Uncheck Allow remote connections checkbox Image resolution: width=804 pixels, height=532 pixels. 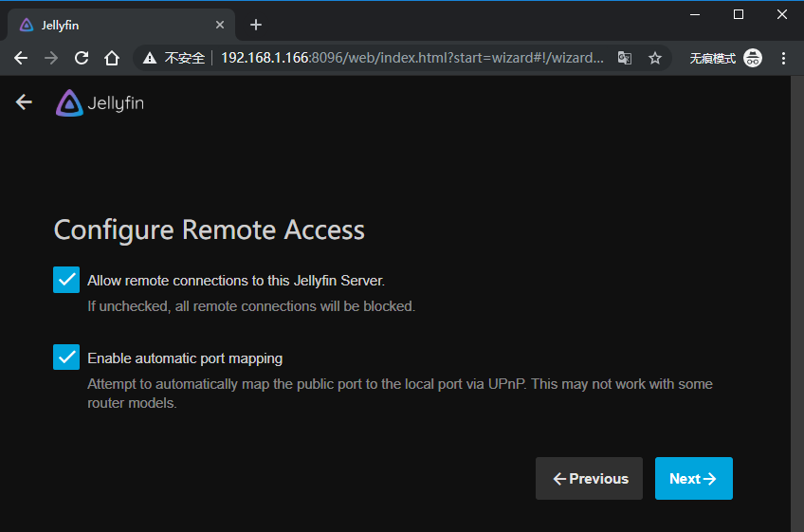click(x=66, y=280)
